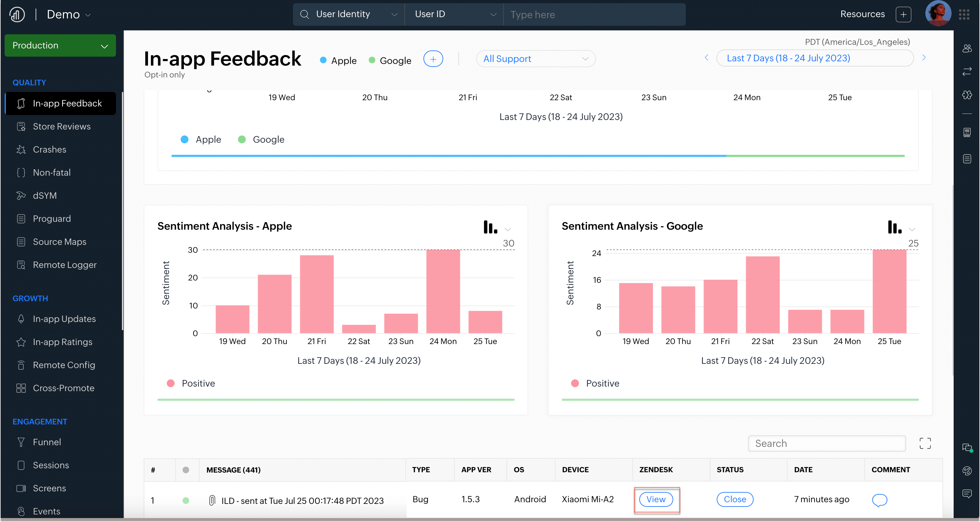The image size is (980, 522).
Task: Click the feedback table Search field
Action: [x=826, y=443]
